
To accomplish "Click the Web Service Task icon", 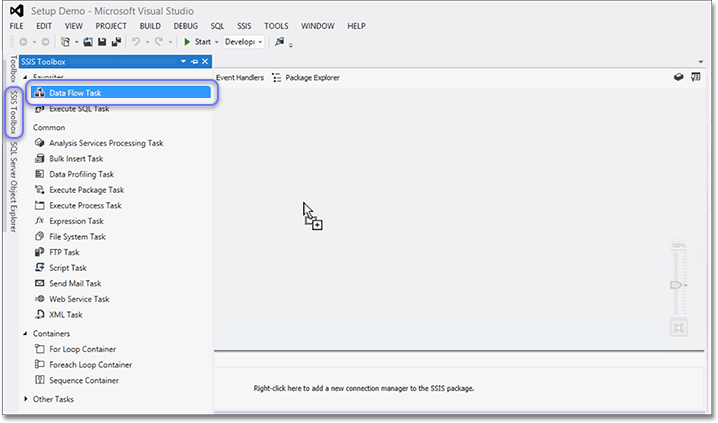I will tap(40, 298).
